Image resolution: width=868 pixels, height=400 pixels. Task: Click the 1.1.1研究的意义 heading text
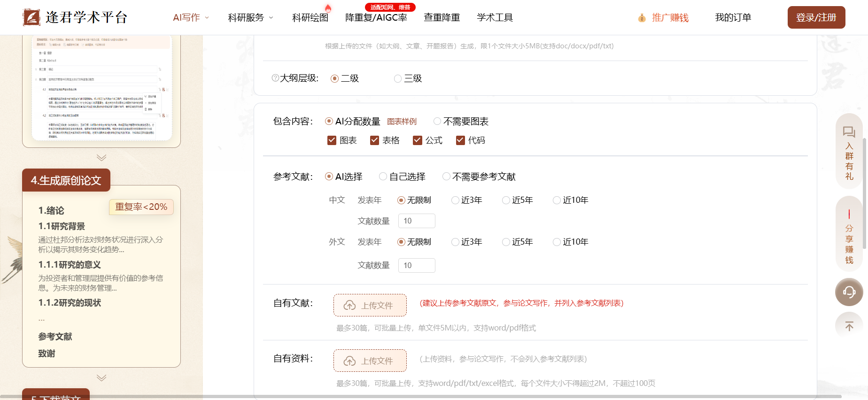[x=70, y=265]
